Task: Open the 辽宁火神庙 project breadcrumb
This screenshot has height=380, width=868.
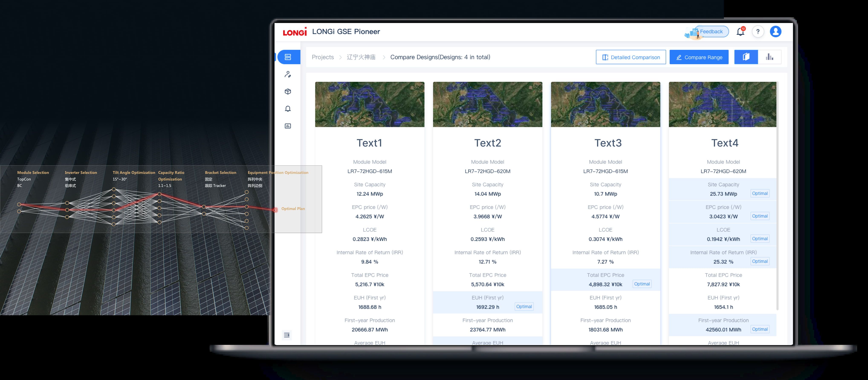Action: pyautogui.click(x=361, y=57)
